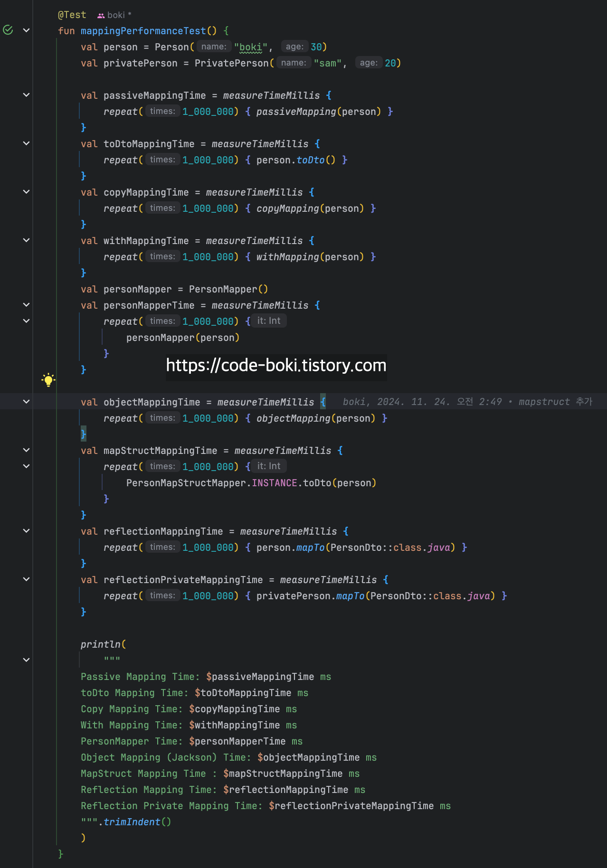Click $toDtoMappingTime in the output string
This screenshot has height=868, width=607.
click(x=243, y=693)
